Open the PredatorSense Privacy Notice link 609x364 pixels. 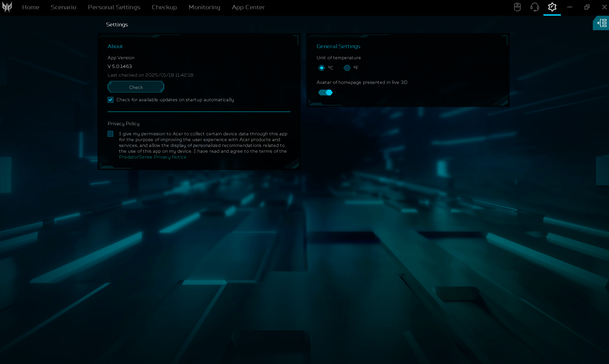pos(153,157)
